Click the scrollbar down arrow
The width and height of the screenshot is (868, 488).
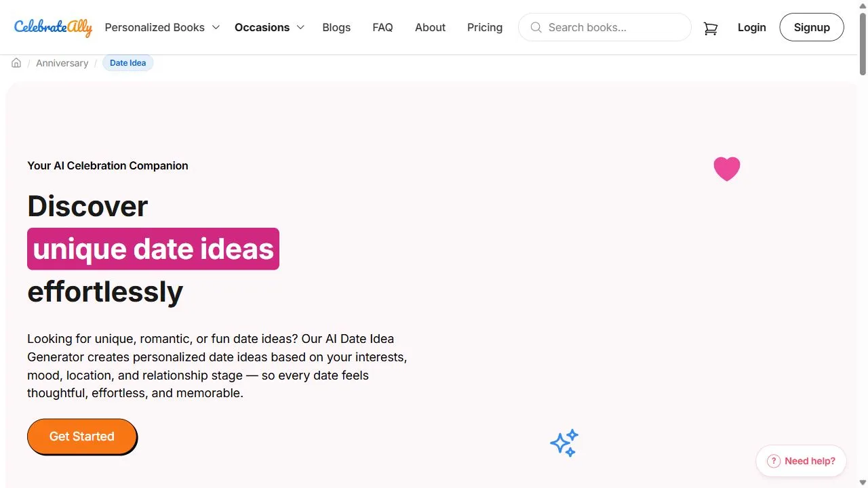[863, 482]
